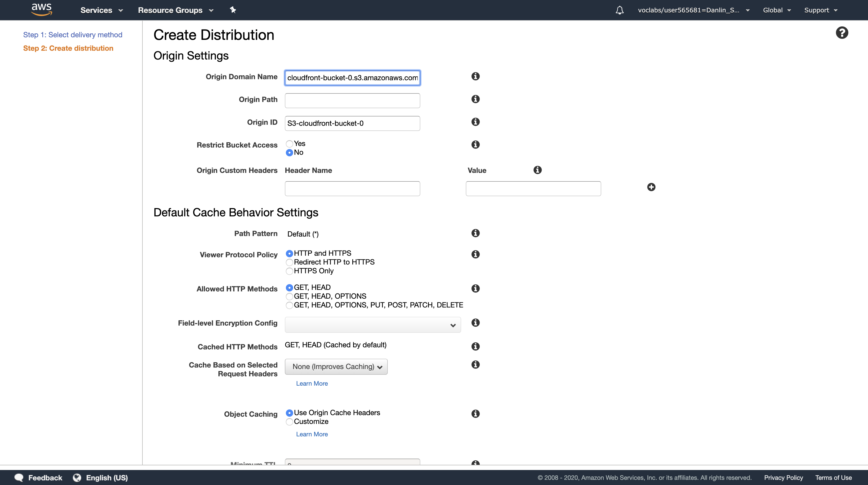Viewport: 868px width, 485px height.
Task: Go to Step 1: Select delivery method
Action: pos(72,35)
